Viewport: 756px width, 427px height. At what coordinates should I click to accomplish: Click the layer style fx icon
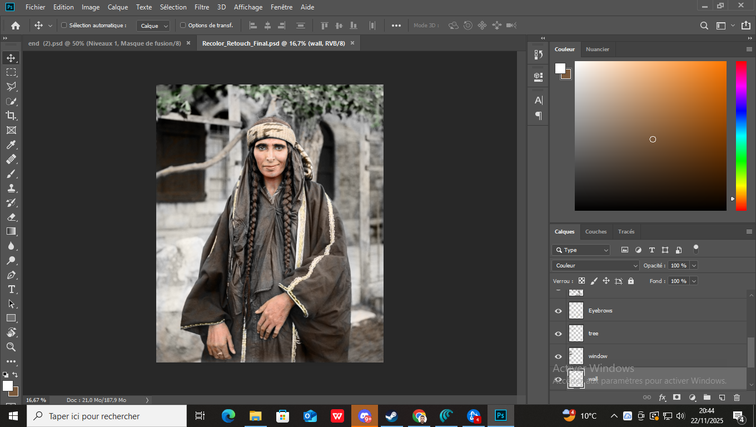click(x=662, y=397)
